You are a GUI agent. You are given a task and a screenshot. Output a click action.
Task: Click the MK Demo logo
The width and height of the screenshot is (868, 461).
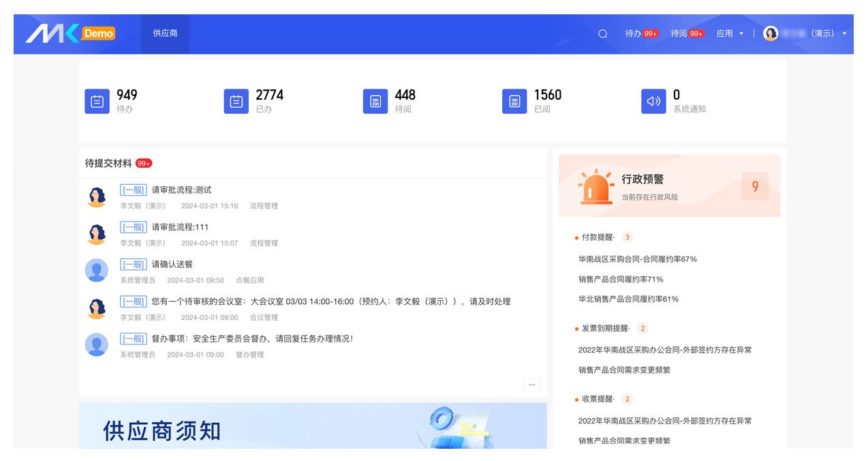70,33
